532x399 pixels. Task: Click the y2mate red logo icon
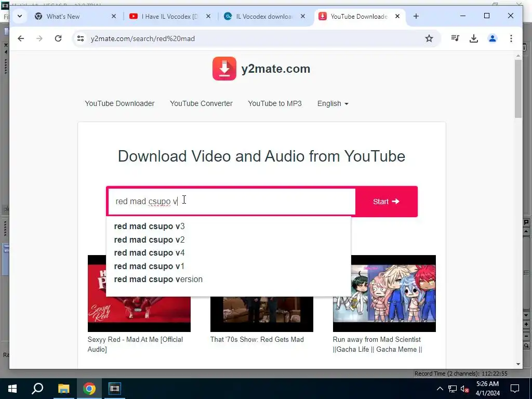tap(224, 69)
